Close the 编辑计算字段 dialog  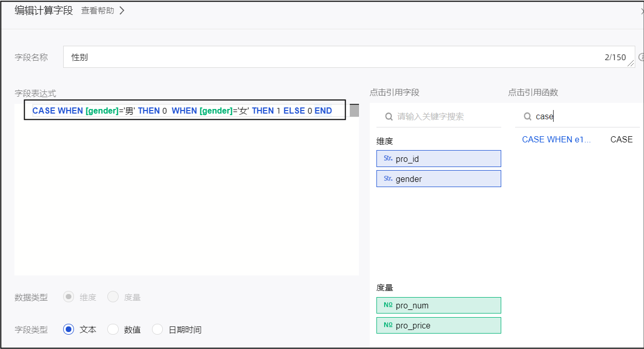tap(642, 11)
